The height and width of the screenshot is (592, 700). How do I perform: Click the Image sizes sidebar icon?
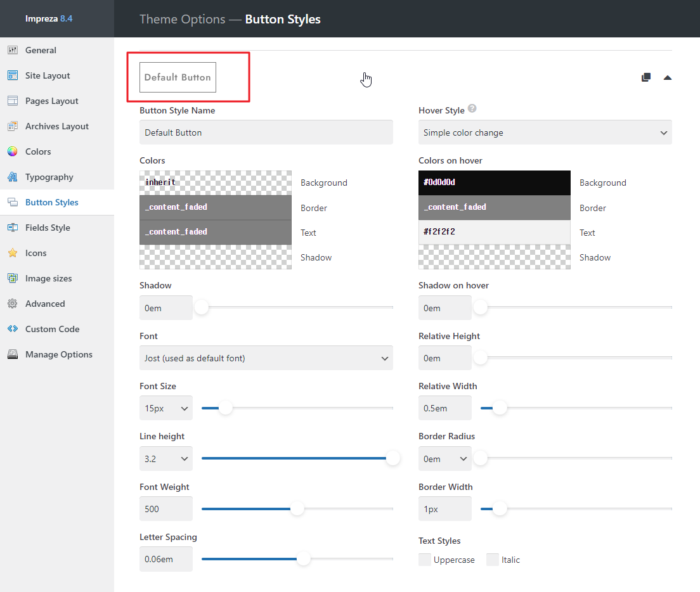[x=13, y=278]
